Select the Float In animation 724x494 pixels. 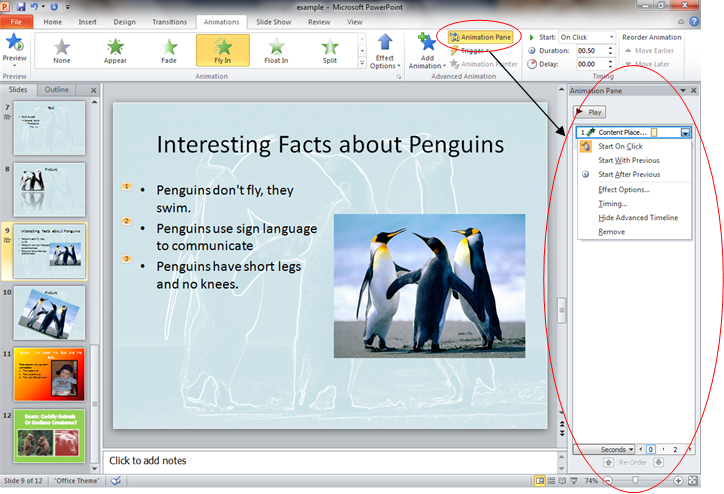pos(276,49)
